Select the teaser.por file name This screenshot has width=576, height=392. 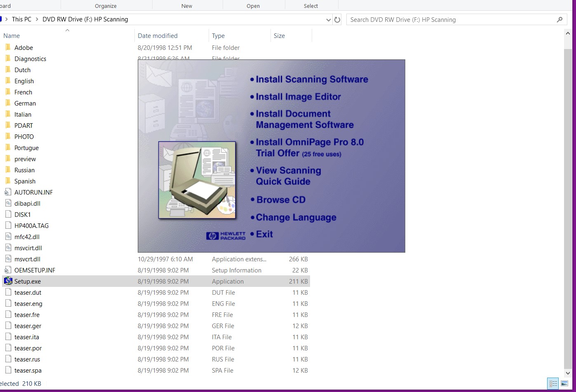tap(28, 348)
